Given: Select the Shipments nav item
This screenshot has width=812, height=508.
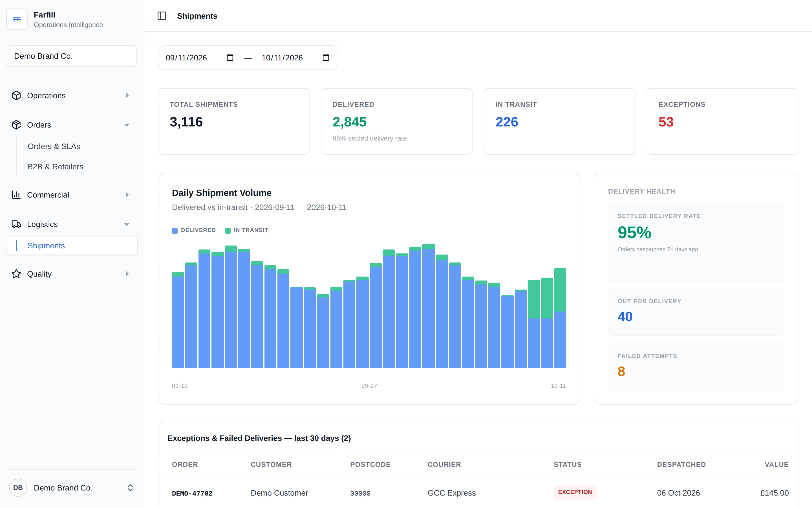Looking at the screenshot, I should (x=72, y=246).
